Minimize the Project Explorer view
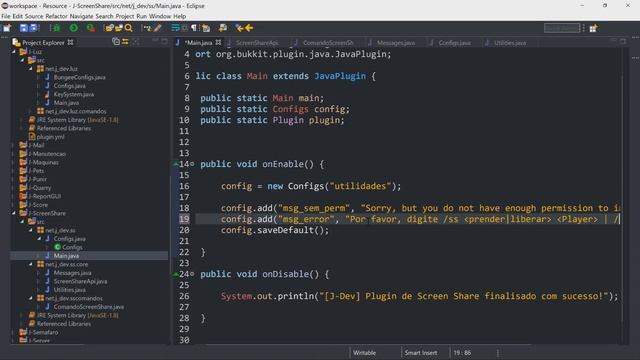Viewport: 640px width, 360px height. point(155,41)
